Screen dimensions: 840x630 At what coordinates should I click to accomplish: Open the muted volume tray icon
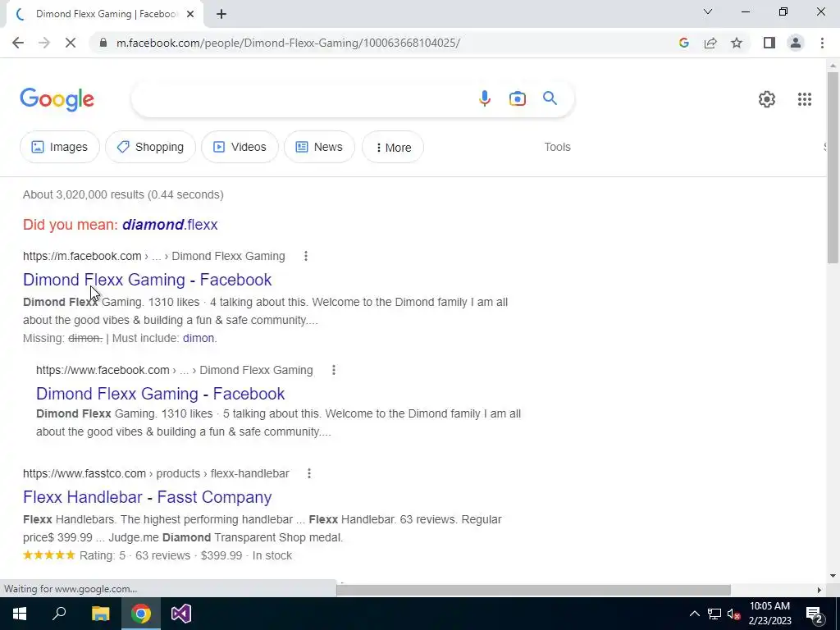[x=733, y=614]
